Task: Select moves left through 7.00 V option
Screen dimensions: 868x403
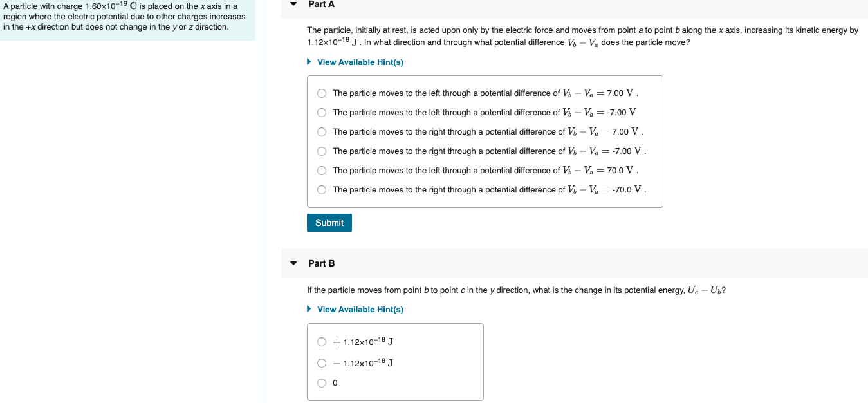Action: [322, 93]
